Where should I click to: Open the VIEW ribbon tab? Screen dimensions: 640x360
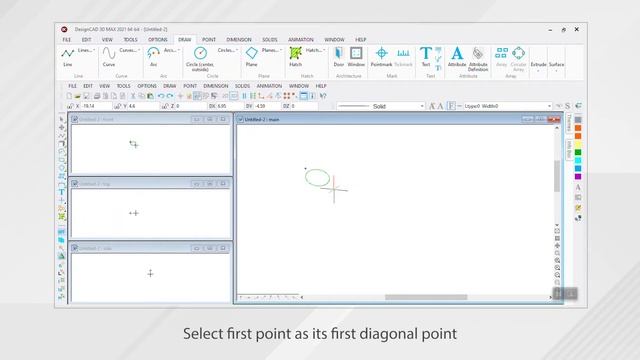[x=107, y=40]
